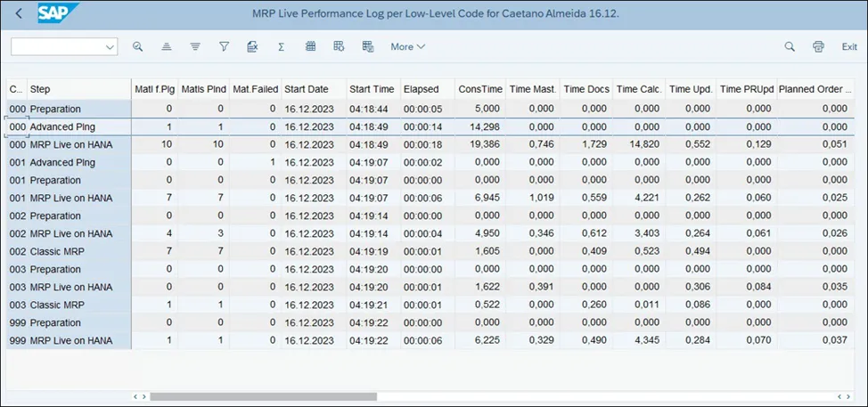This screenshot has height=407, width=868.
Task: Open the command field dropdown
Action: click(110, 47)
